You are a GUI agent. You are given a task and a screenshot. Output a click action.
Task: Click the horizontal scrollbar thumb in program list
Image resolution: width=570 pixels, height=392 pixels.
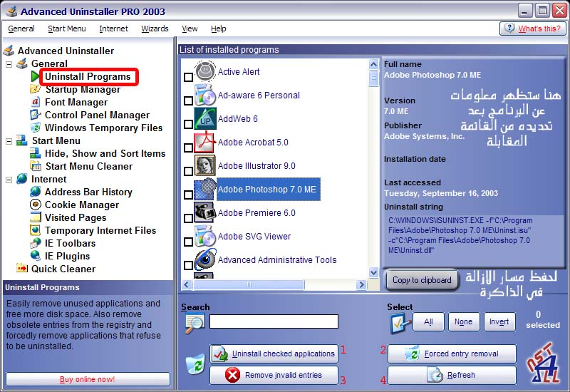point(249,284)
